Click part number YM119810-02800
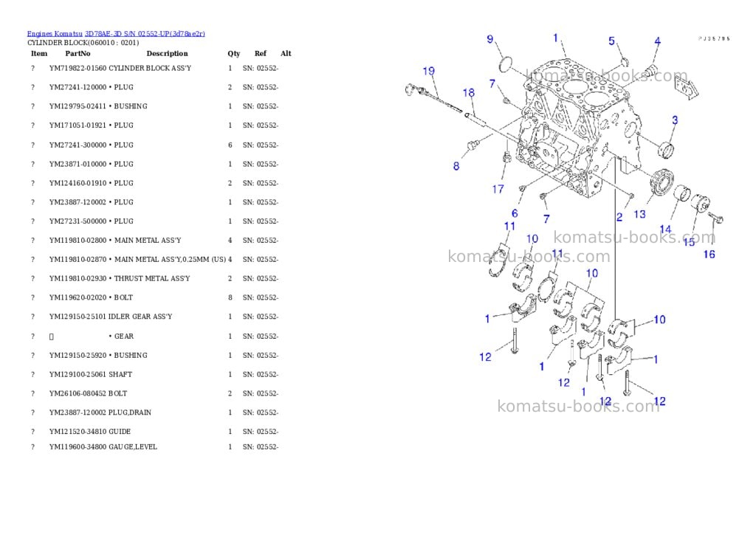Viewport: 756px width, 535px height. 78,241
